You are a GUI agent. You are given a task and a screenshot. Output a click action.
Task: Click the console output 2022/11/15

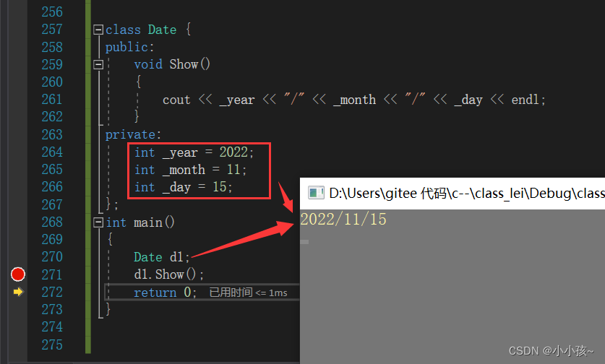(343, 219)
